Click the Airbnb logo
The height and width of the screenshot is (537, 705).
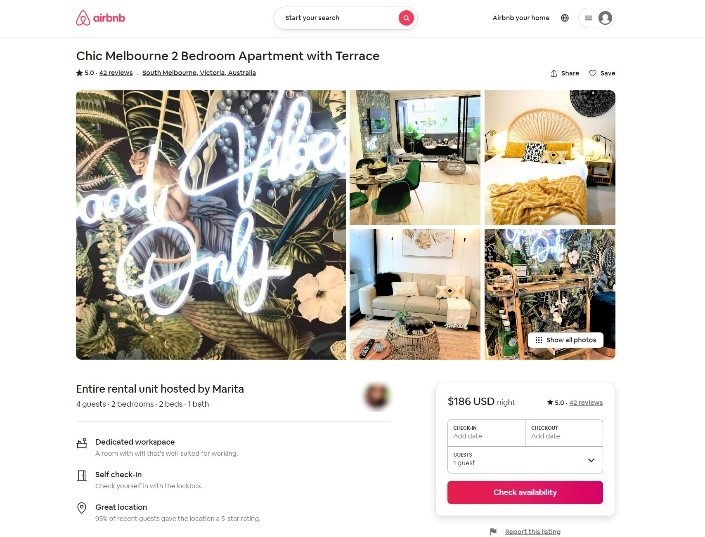coord(100,18)
